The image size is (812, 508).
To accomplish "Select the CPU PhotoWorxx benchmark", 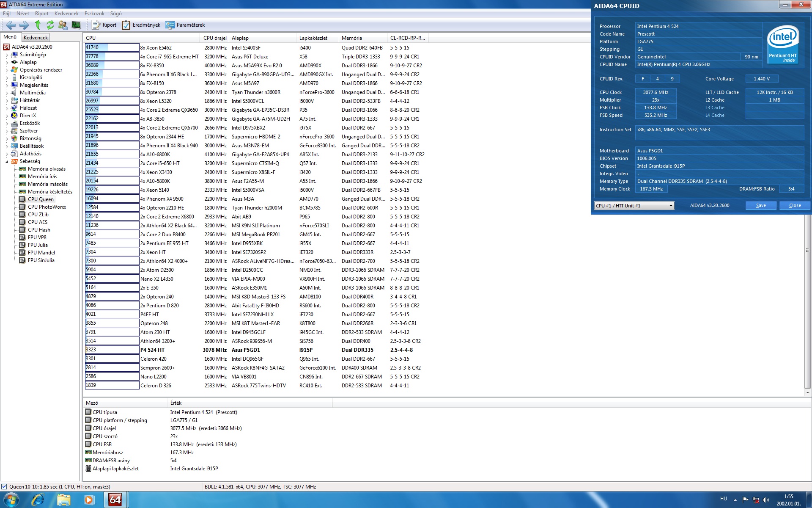I will coord(47,207).
